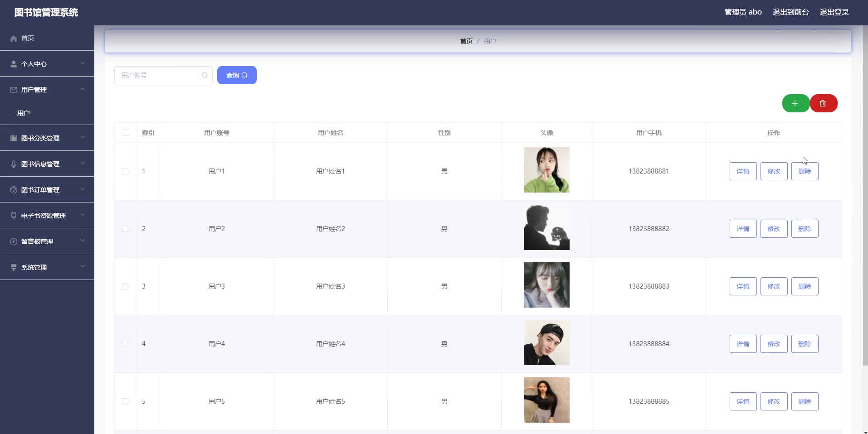Click the 用户账号 search input field
The width and height of the screenshot is (868, 434).
(x=163, y=75)
